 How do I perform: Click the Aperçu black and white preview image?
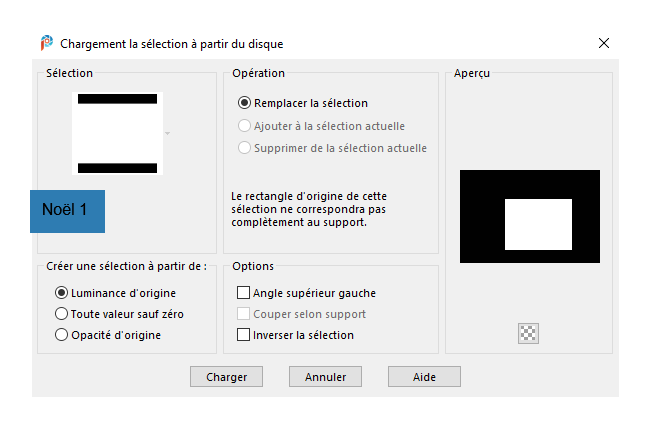point(530,216)
